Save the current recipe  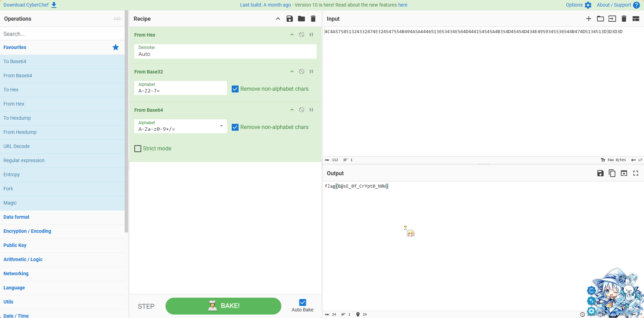point(289,19)
